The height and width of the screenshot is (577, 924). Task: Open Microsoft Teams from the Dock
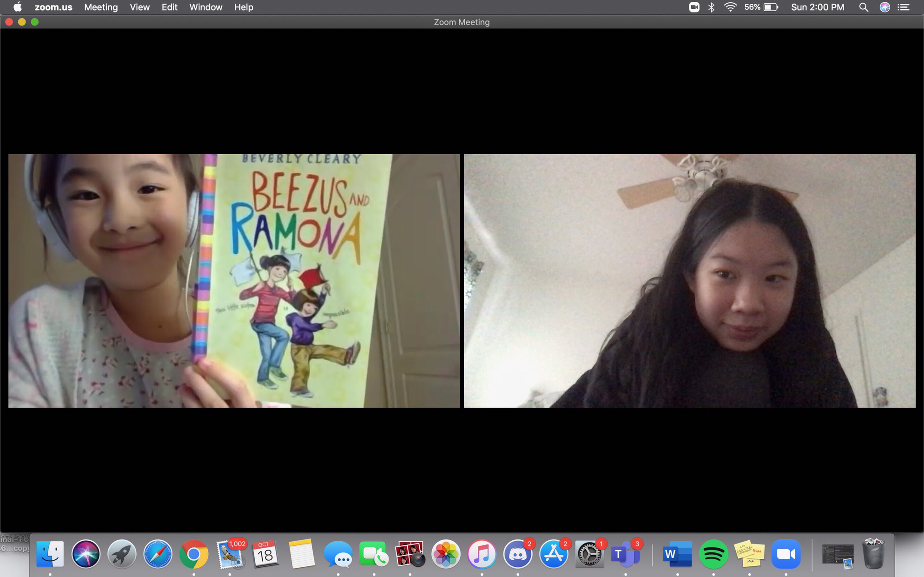(x=626, y=554)
